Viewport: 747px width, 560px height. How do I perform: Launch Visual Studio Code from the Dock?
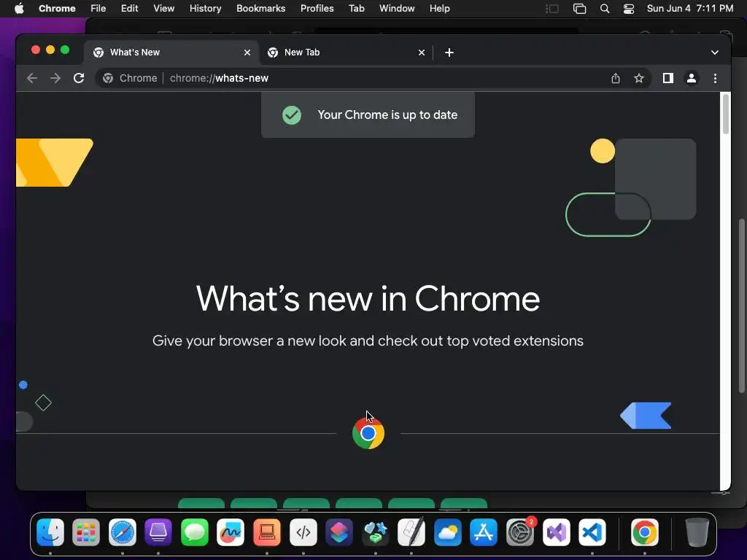click(x=592, y=532)
